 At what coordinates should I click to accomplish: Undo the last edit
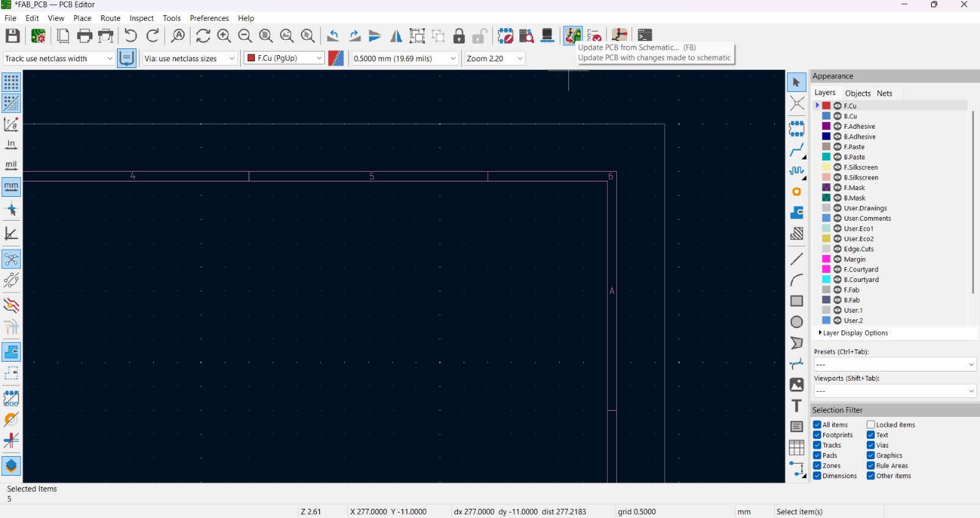pyautogui.click(x=130, y=36)
